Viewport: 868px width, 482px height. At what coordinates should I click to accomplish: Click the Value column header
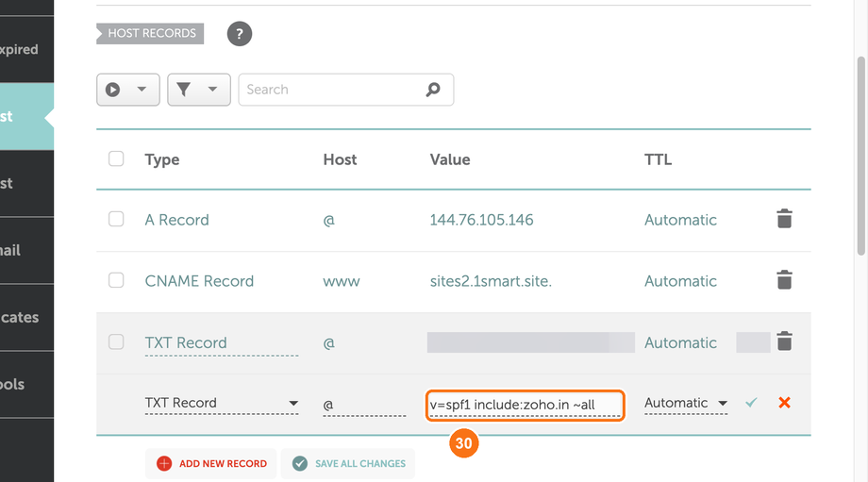pos(450,159)
